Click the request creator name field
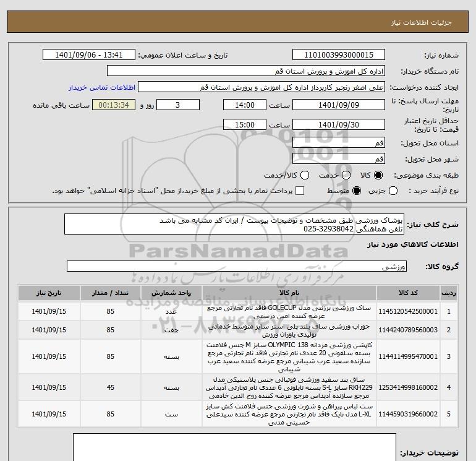This screenshot has height=461, width=476. [x=261, y=87]
